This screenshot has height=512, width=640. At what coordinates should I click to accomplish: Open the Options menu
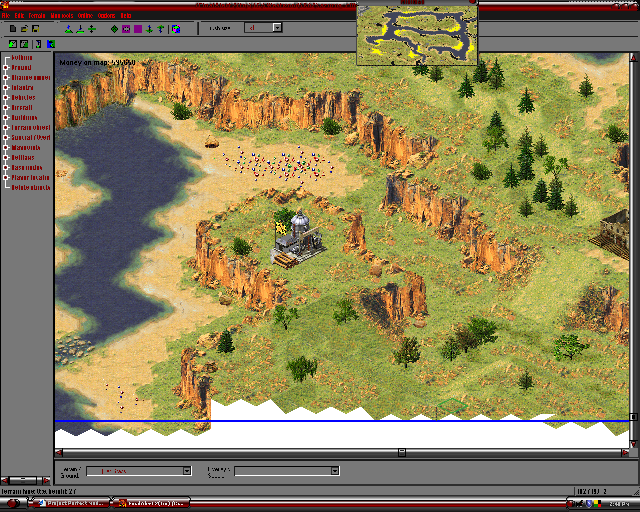pos(107,16)
